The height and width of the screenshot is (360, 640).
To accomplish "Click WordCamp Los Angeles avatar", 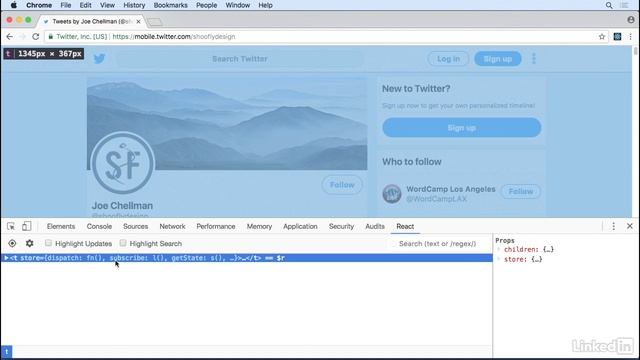I will [x=392, y=193].
